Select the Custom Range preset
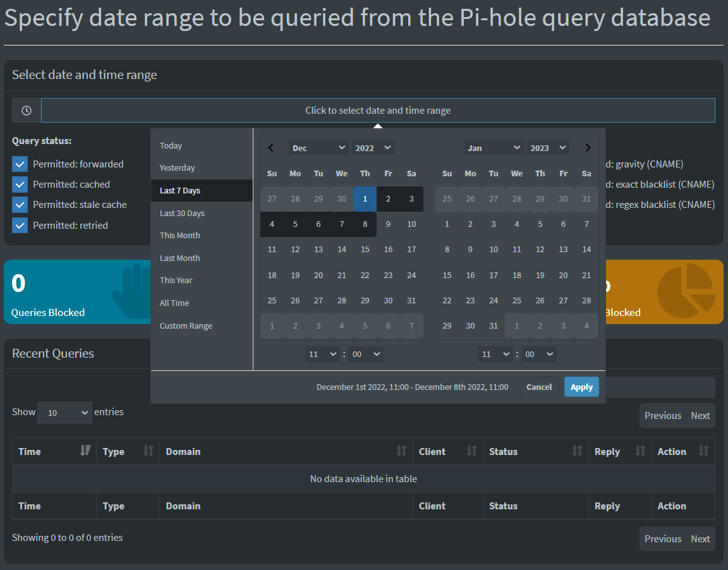Image resolution: width=728 pixels, height=570 pixels. [202, 326]
